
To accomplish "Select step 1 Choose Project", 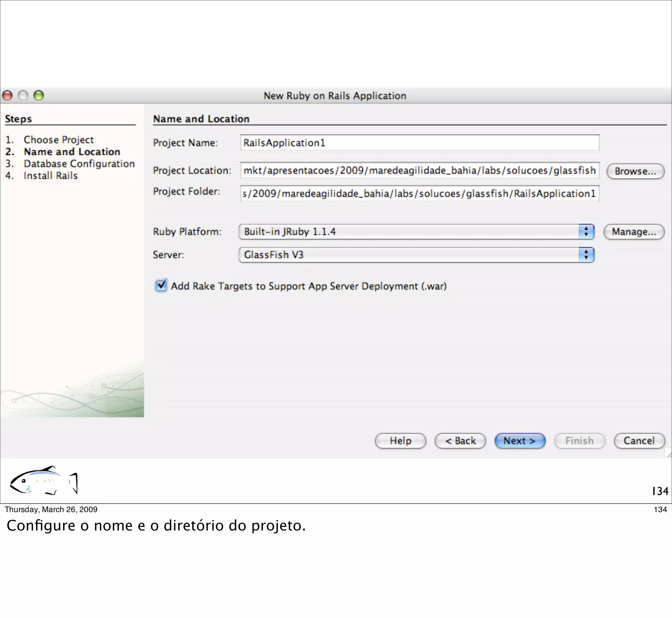I will click(59, 140).
